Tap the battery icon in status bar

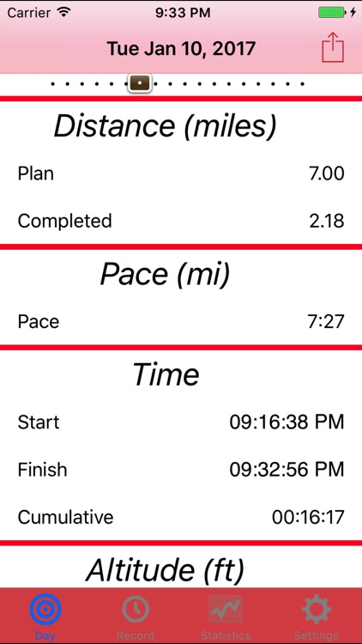pyautogui.click(x=332, y=13)
